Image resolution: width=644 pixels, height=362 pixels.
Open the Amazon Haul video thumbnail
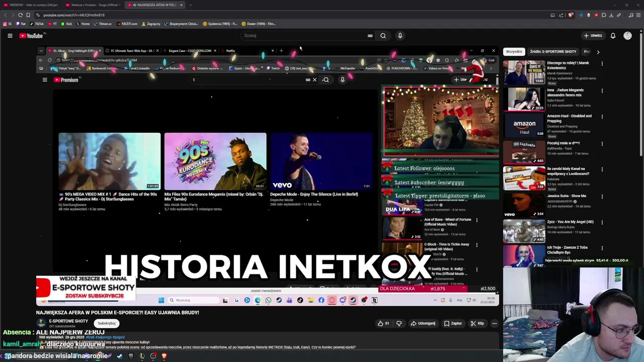pos(524,125)
